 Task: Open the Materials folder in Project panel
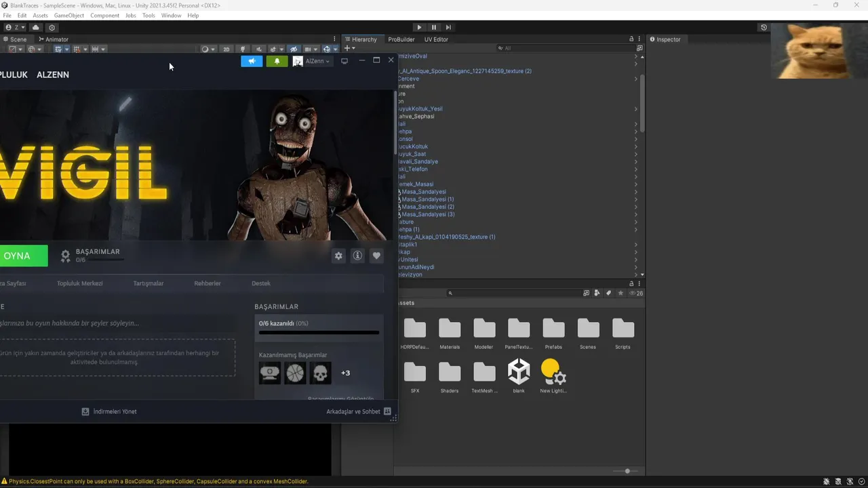point(450,333)
